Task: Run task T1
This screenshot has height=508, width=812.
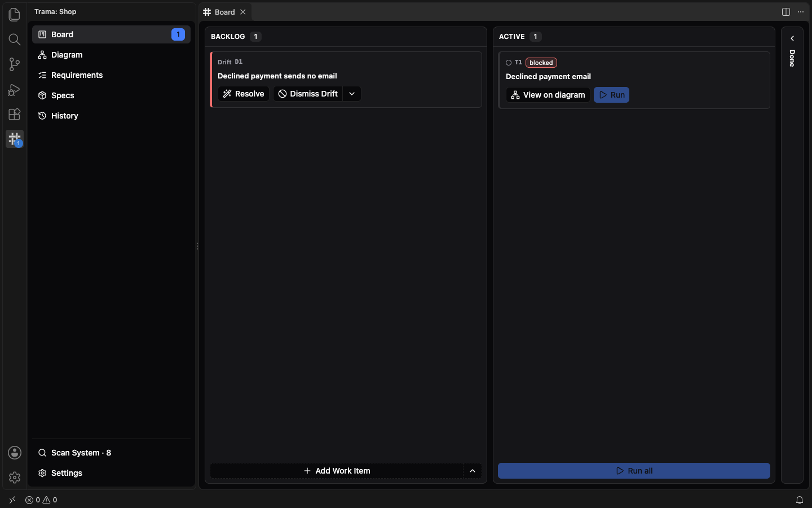Action: [612, 95]
